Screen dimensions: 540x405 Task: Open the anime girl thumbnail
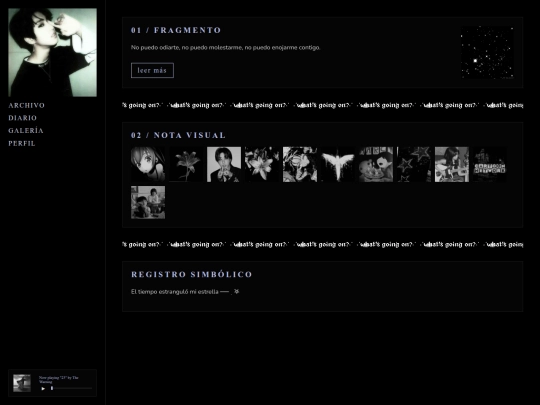pos(148,164)
